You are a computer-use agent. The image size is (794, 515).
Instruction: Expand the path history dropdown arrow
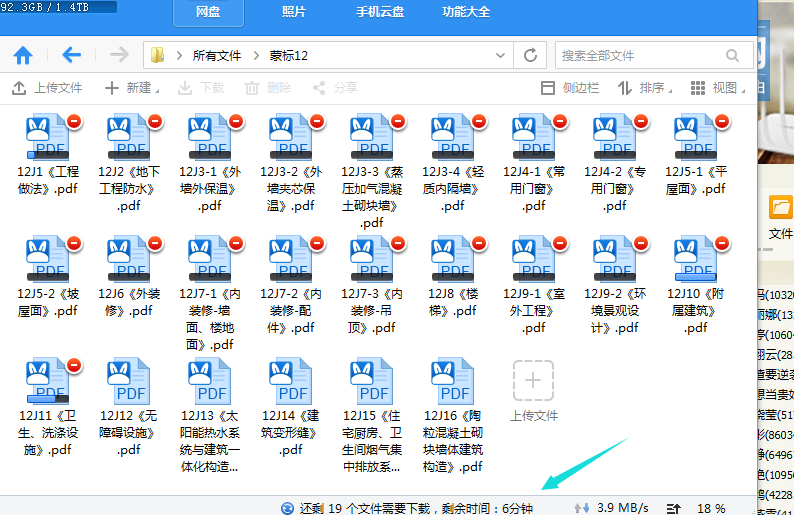pos(500,55)
